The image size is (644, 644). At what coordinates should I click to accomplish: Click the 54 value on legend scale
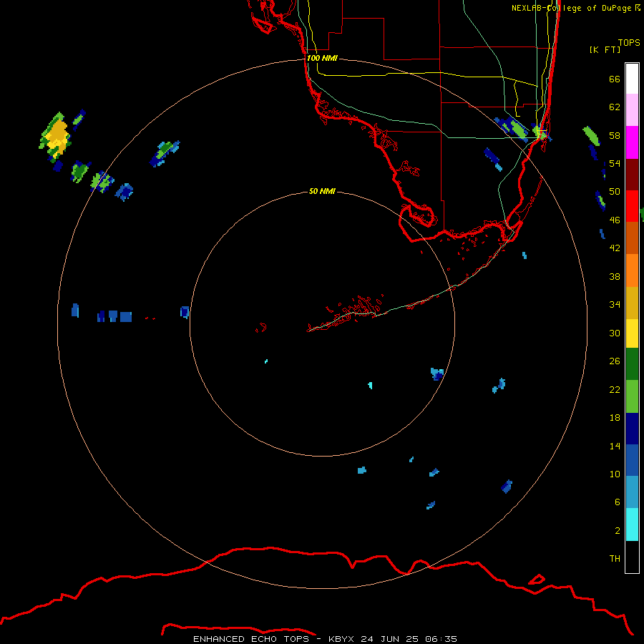(x=615, y=163)
